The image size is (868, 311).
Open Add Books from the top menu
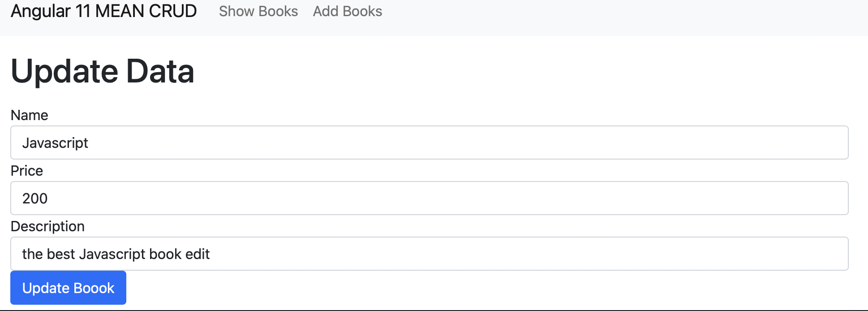pyautogui.click(x=347, y=11)
